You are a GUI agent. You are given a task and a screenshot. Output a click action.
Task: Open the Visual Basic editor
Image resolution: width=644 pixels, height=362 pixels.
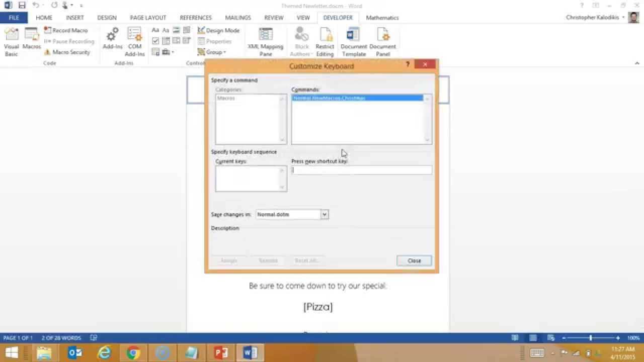click(x=11, y=41)
